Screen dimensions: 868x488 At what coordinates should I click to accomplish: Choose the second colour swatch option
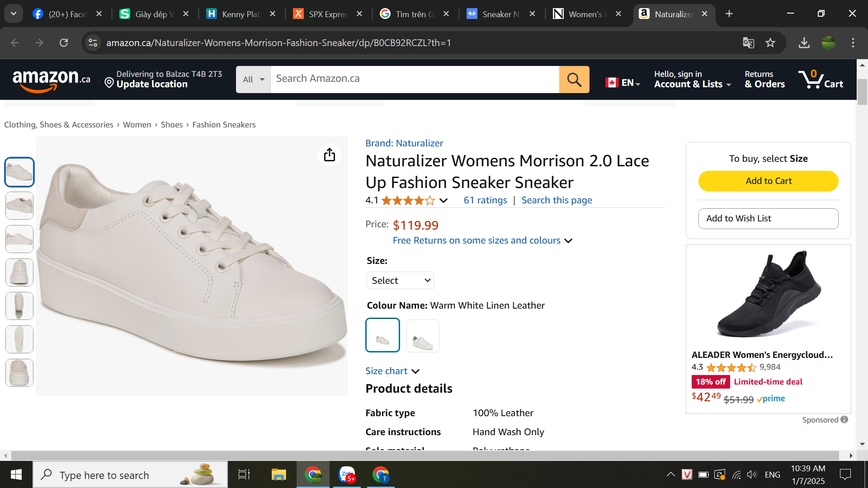pos(423,336)
